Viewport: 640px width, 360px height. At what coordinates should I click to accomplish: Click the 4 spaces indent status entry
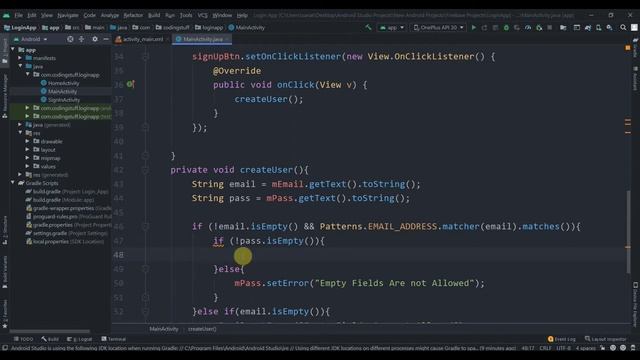pyautogui.click(x=585, y=348)
